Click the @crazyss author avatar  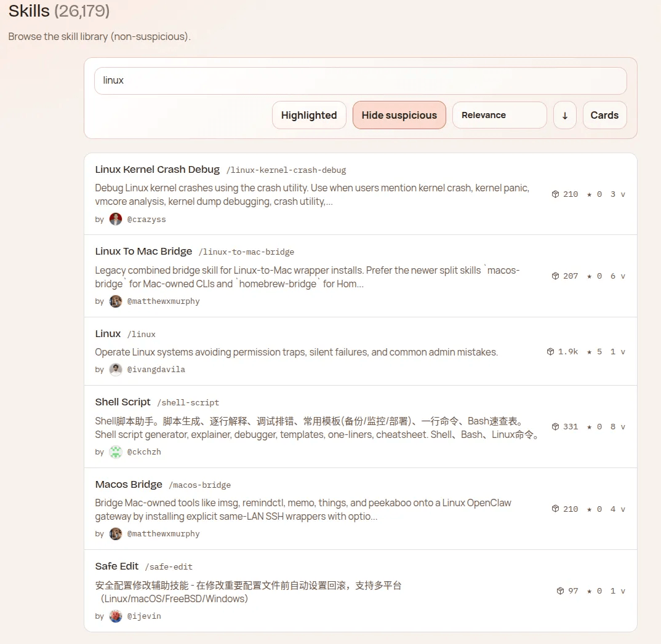pyautogui.click(x=116, y=219)
